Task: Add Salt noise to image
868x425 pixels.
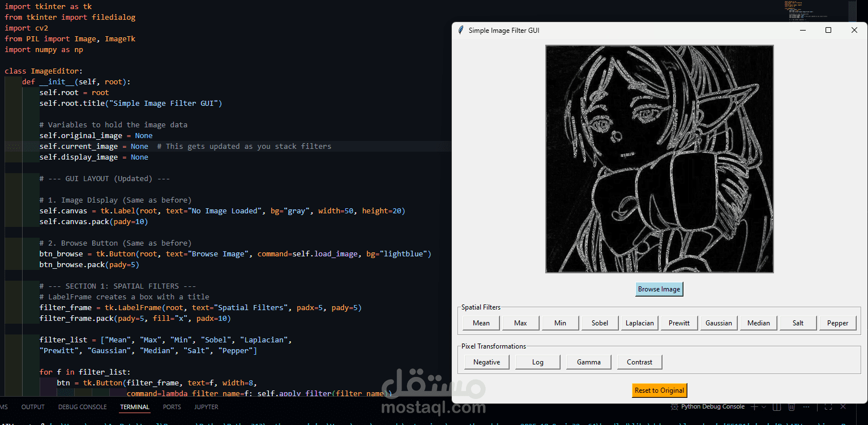Action: (798, 323)
